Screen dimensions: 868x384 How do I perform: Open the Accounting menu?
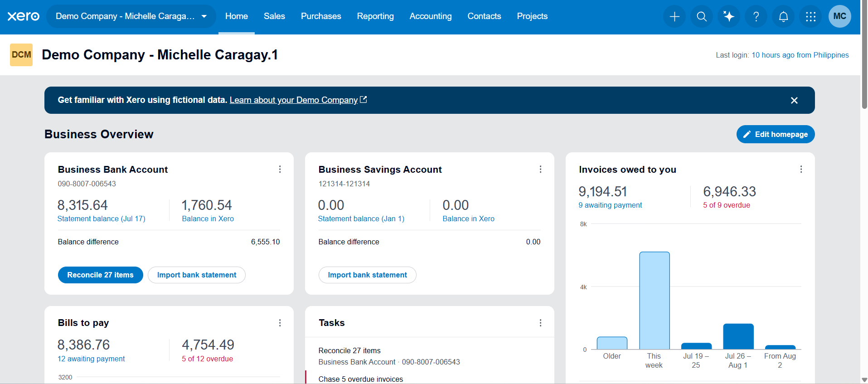pyautogui.click(x=431, y=16)
